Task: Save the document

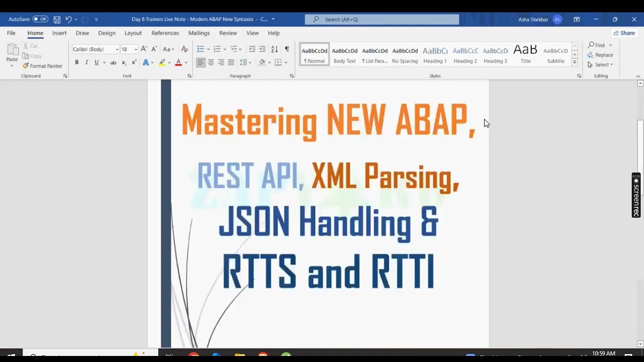Action: coord(57,20)
